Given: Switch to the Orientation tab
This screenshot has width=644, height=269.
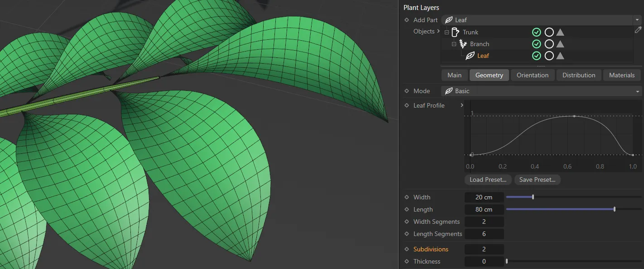Looking at the screenshot, I should point(533,75).
